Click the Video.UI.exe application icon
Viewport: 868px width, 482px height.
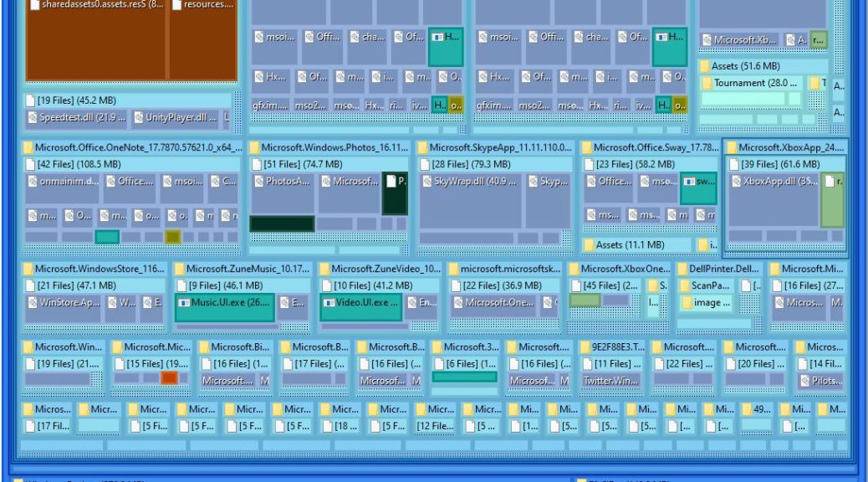tap(329, 302)
